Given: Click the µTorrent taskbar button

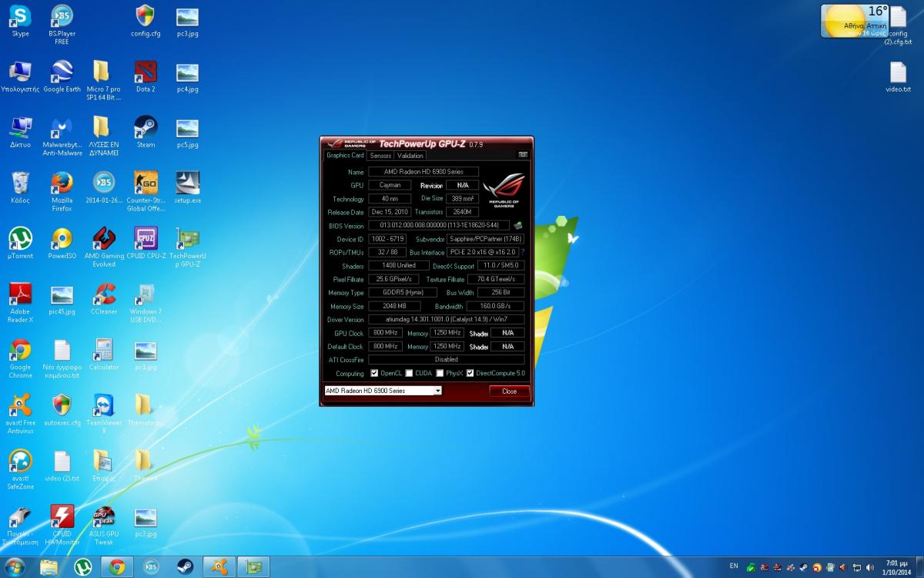Looking at the screenshot, I should (83, 567).
